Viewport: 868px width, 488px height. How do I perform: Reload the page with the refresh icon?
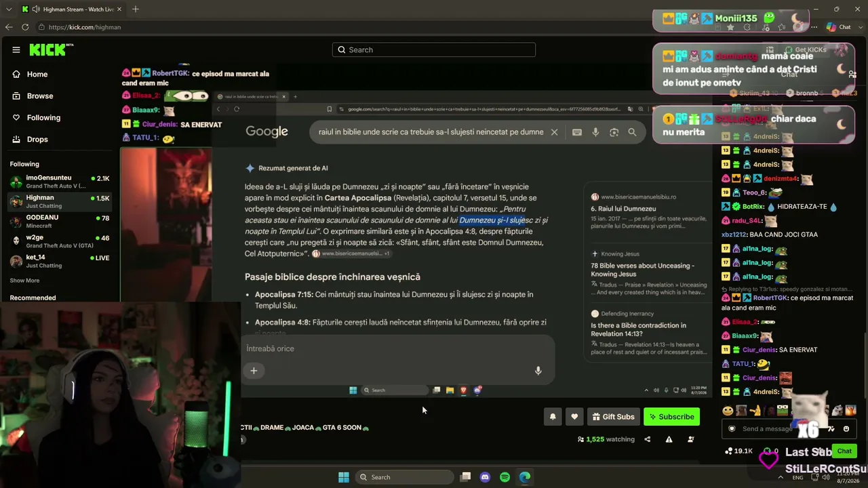(x=25, y=27)
